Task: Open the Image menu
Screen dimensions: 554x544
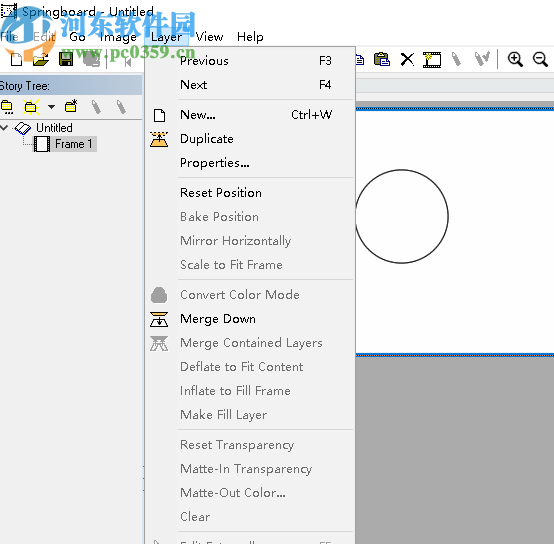Action: pyautogui.click(x=118, y=37)
